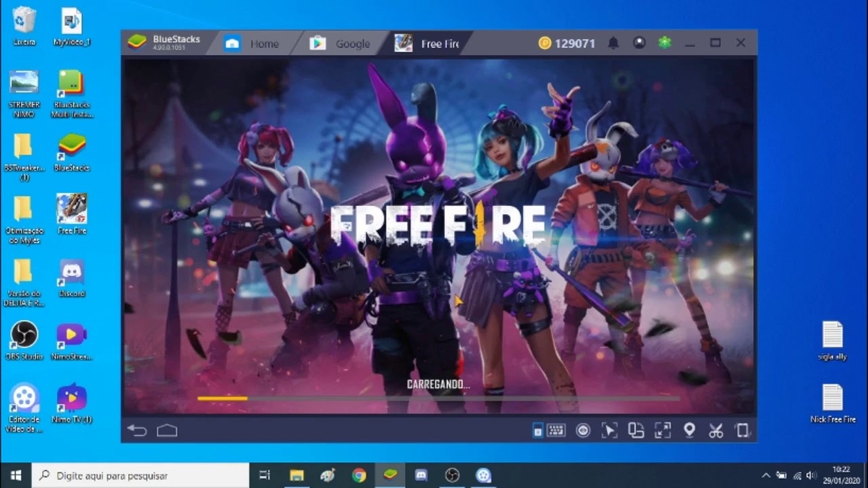Click the battery icon in system tray
Viewport: 868px width, 488px height.
coord(782,476)
